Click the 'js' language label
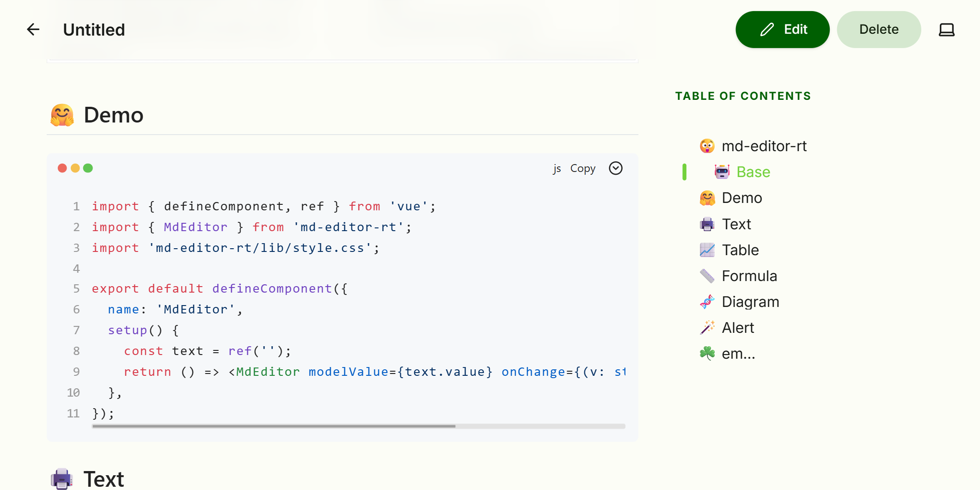The image size is (980, 490). pos(557,168)
